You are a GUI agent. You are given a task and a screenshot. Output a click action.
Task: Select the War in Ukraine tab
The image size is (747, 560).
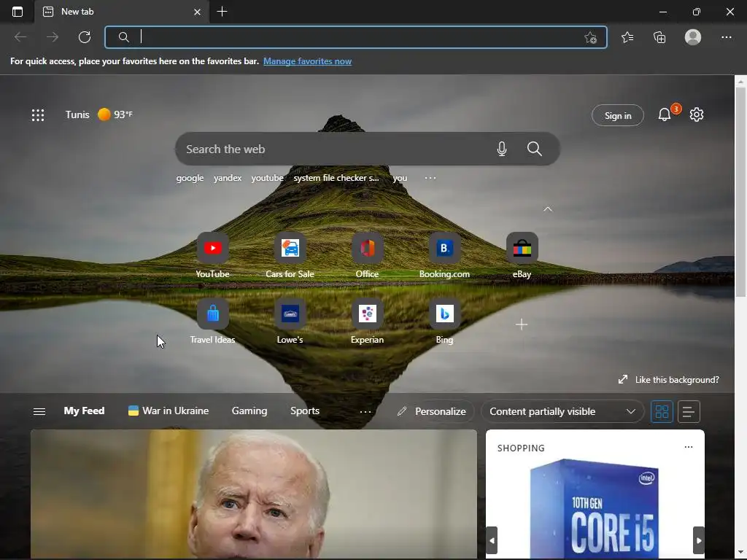point(169,411)
